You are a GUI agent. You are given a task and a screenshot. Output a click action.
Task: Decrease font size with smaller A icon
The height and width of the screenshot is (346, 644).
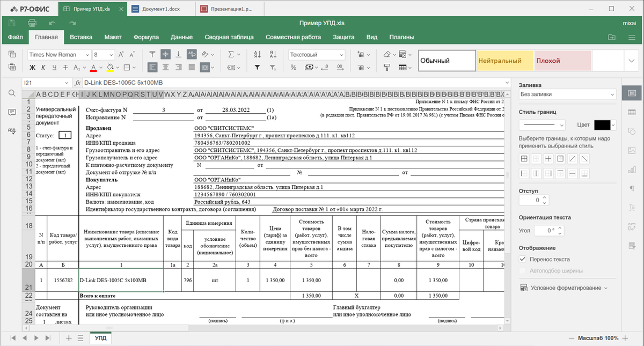(131, 55)
